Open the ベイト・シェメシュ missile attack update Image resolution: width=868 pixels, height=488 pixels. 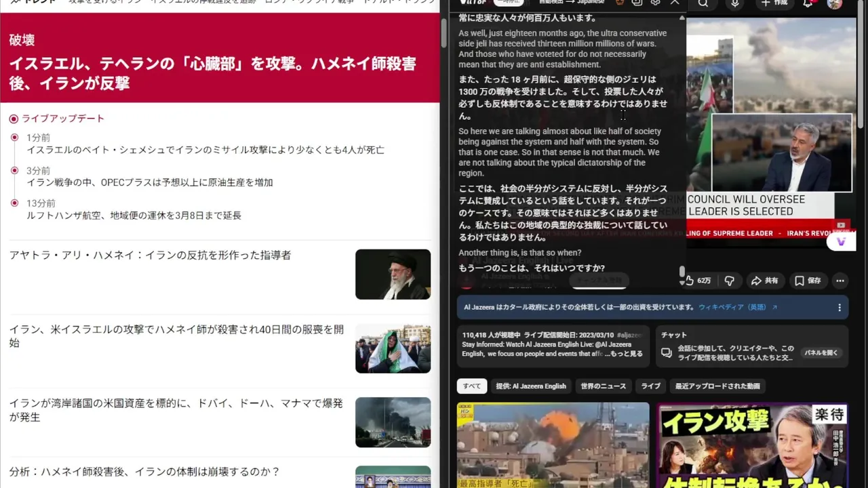205,150
